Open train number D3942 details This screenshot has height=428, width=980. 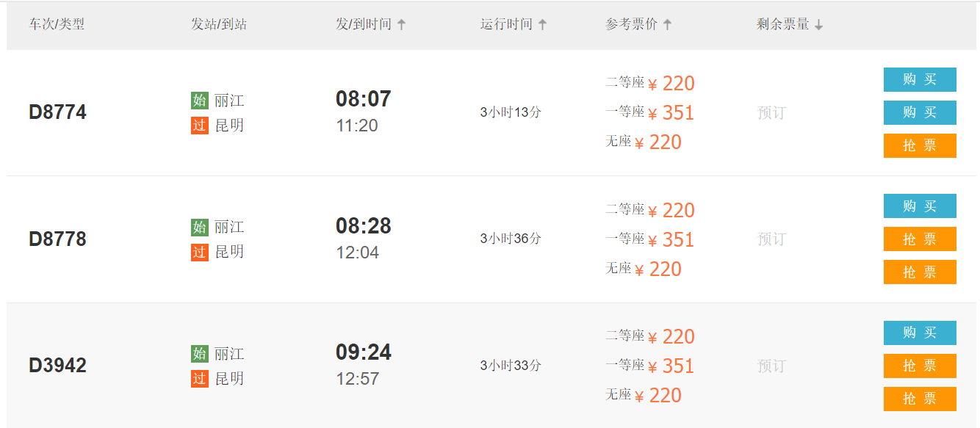point(57,366)
